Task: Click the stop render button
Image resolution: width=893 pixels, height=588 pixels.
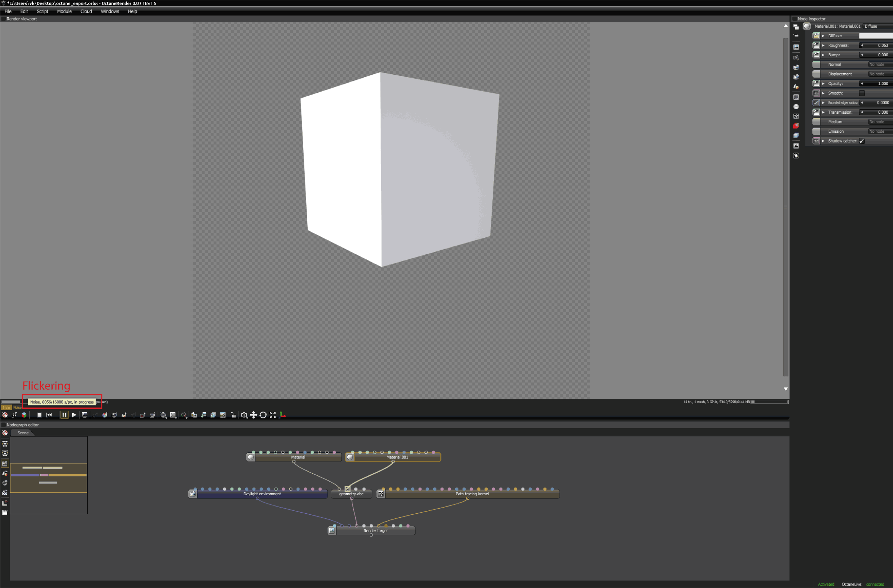Action: click(39, 415)
